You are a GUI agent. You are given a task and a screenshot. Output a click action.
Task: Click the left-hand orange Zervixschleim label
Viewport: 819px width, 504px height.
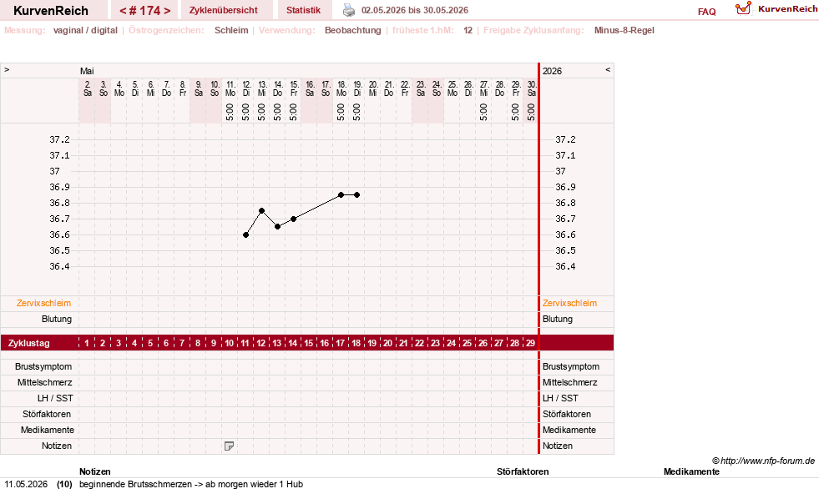[x=43, y=303]
